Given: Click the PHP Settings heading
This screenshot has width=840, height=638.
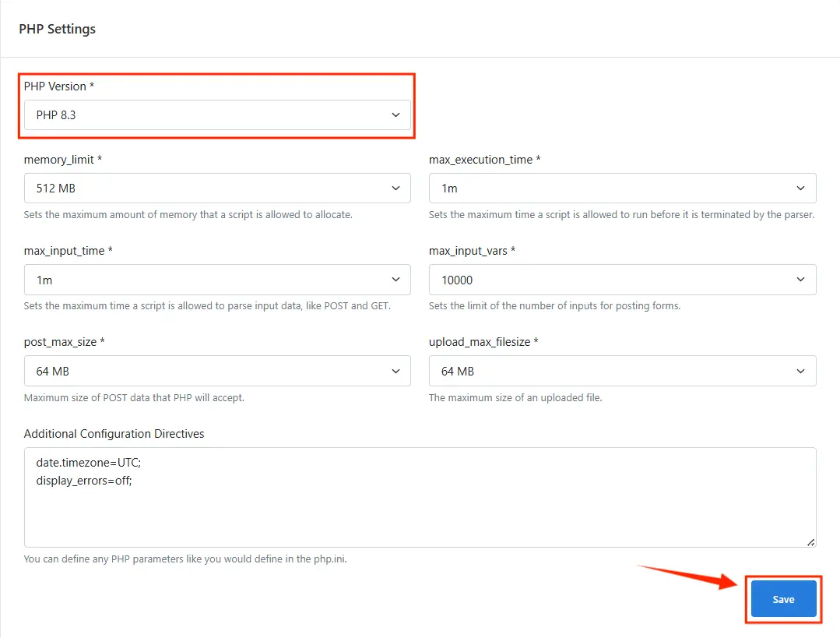Looking at the screenshot, I should [57, 29].
